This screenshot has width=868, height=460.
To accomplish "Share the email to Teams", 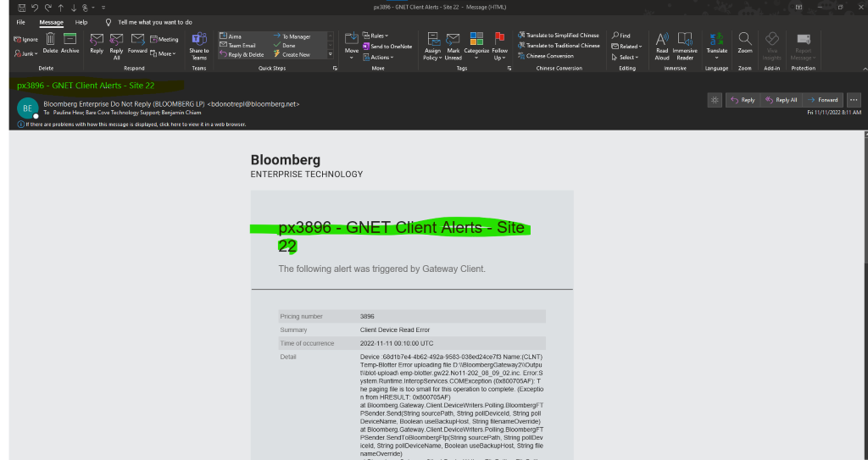I will click(x=198, y=46).
